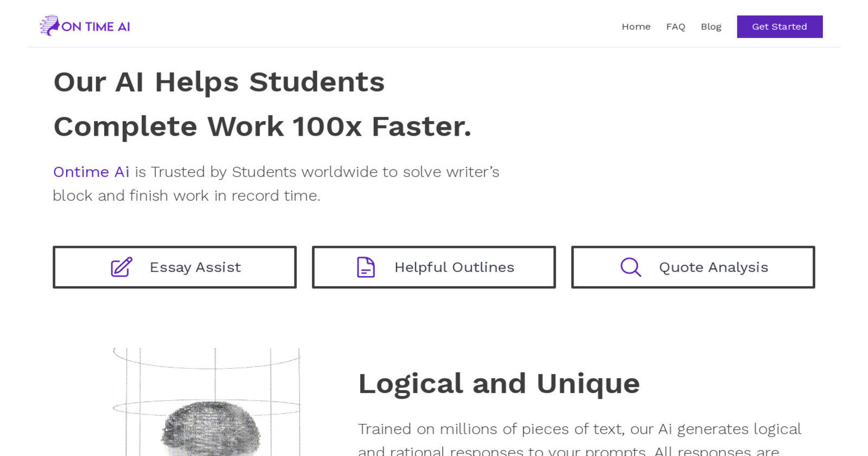Click the tagline about writer's block

(x=276, y=183)
